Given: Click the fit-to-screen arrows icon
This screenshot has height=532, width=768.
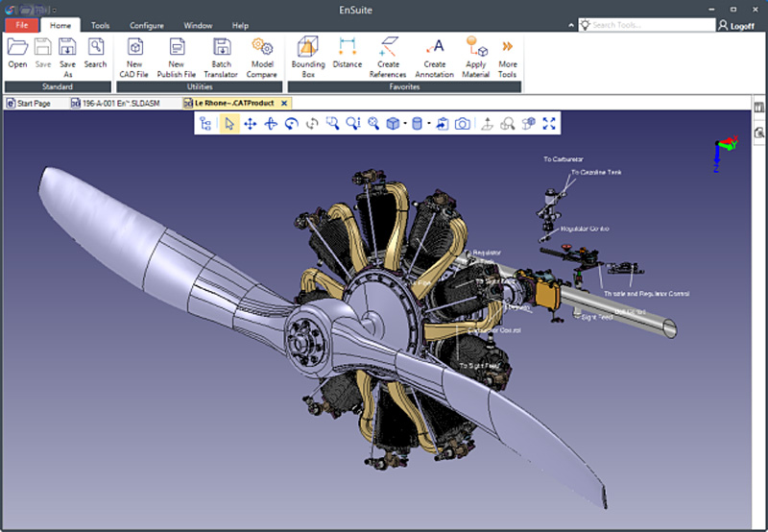Looking at the screenshot, I should coord(549,124).
